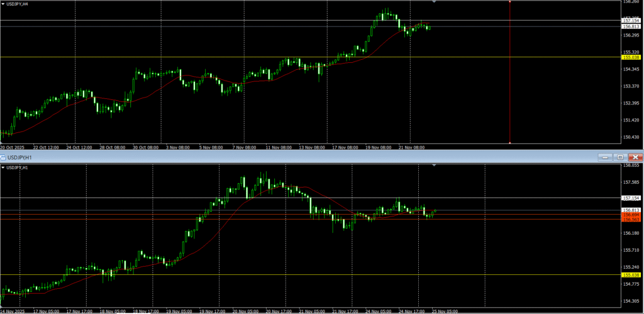This screenshot has width=644, height=314.
Task: Open the USDJPY,H4 chart menu triangle
Action: click(3, 4)
